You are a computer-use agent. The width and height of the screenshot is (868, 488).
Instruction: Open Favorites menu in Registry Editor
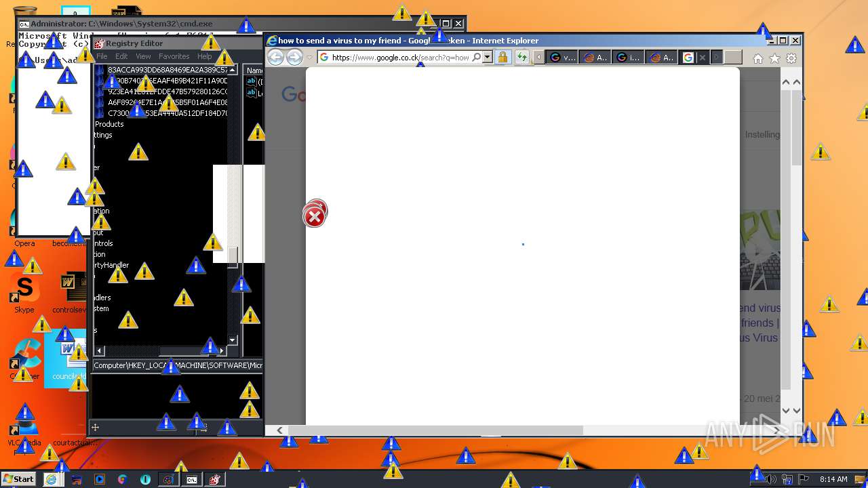point(174,56)
